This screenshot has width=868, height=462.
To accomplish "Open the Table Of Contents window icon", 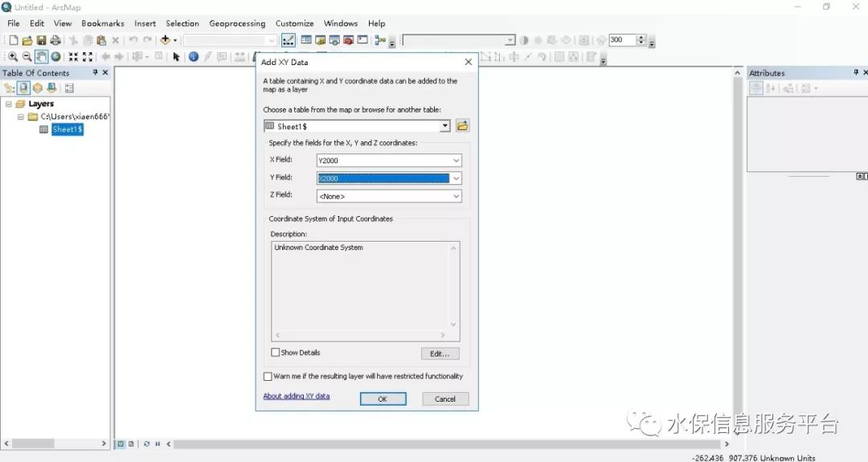I will pos(306,40).
